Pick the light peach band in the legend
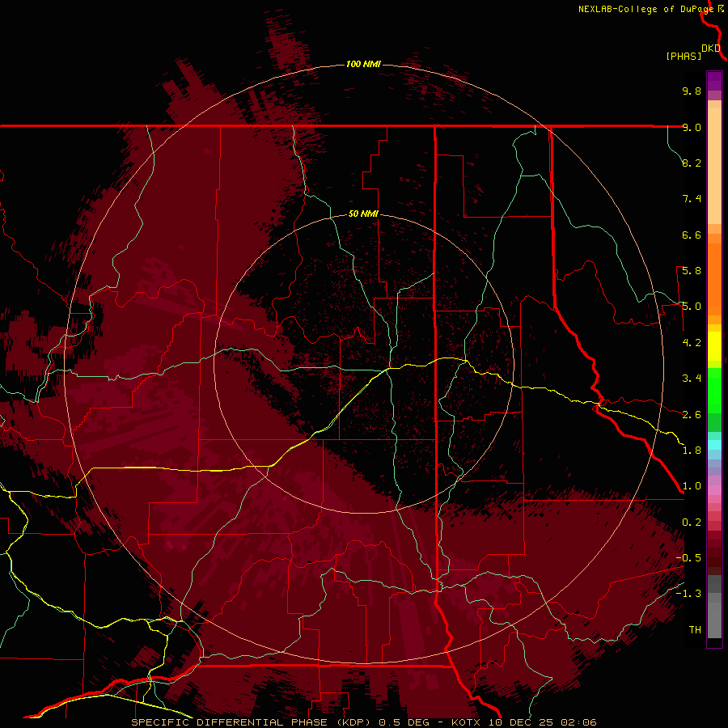 pyautogui.click(x=714, y=166)
